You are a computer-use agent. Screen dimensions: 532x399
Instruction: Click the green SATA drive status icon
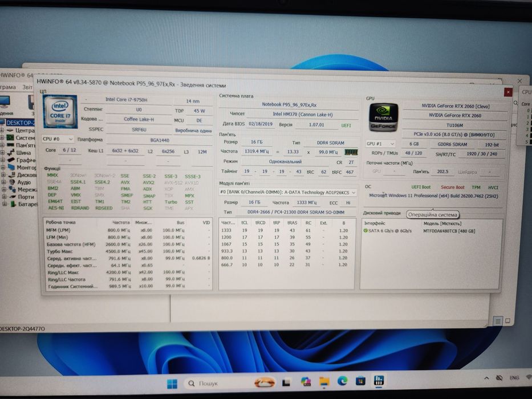[366, 231]
